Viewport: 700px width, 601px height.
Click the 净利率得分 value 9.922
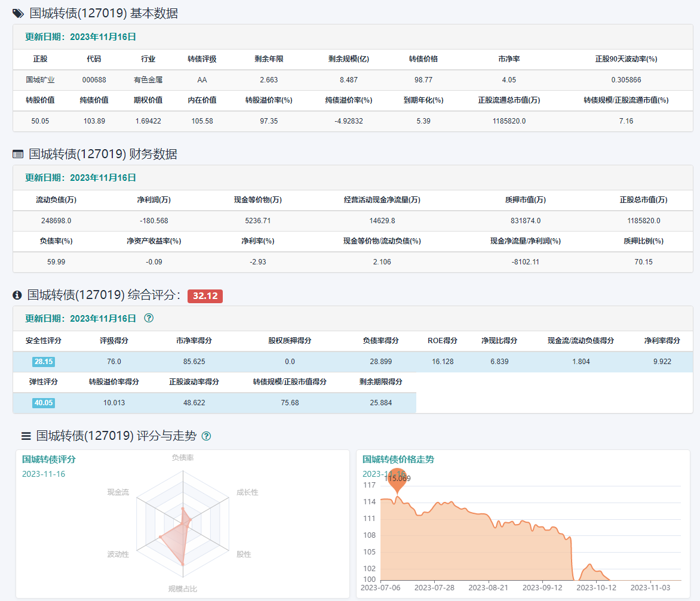click(x=662, y=362)
